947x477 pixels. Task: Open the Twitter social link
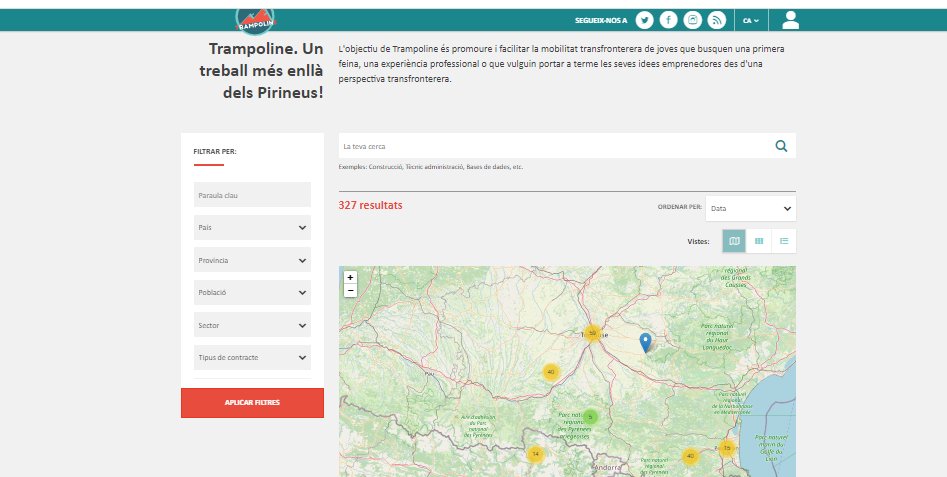644,20
